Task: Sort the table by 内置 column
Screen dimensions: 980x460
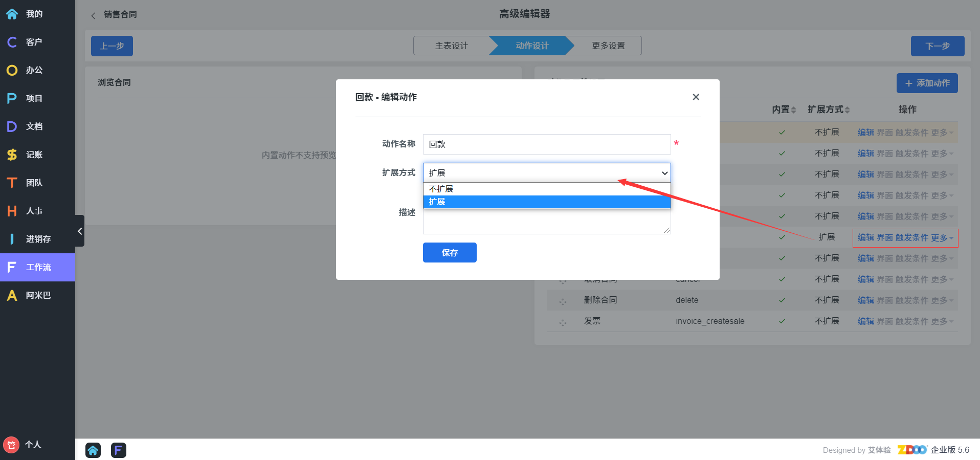Action: 784,109
